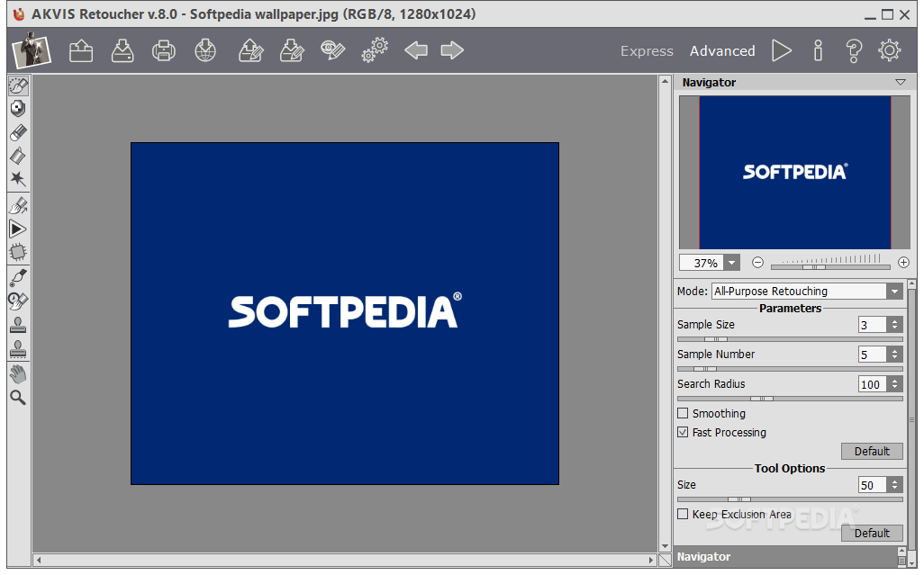Select the Linear Retouch brush-arrow tool
This screenshot has width=924, height=575.
[18, 205]
